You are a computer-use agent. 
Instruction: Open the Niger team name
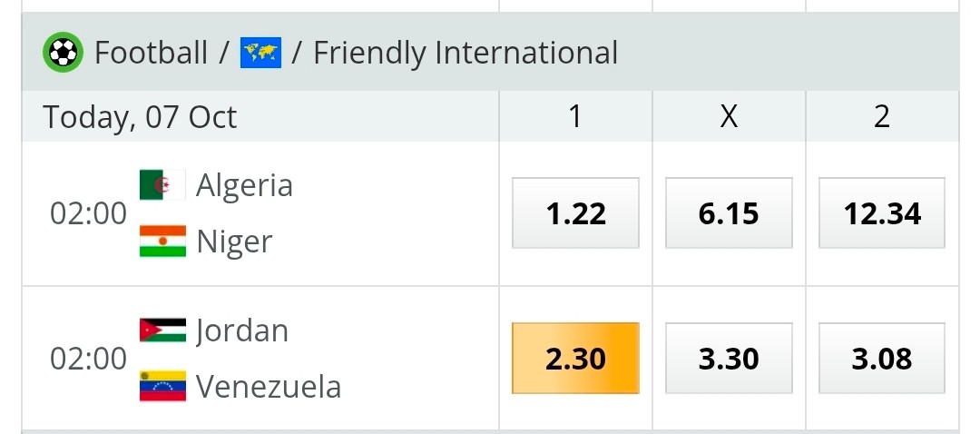coord(234,242)
